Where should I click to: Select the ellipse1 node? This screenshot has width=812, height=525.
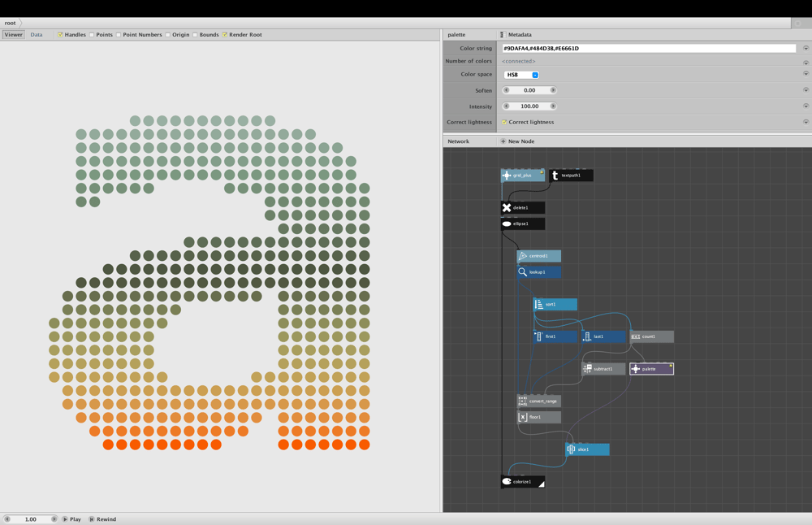pos(522,223)
